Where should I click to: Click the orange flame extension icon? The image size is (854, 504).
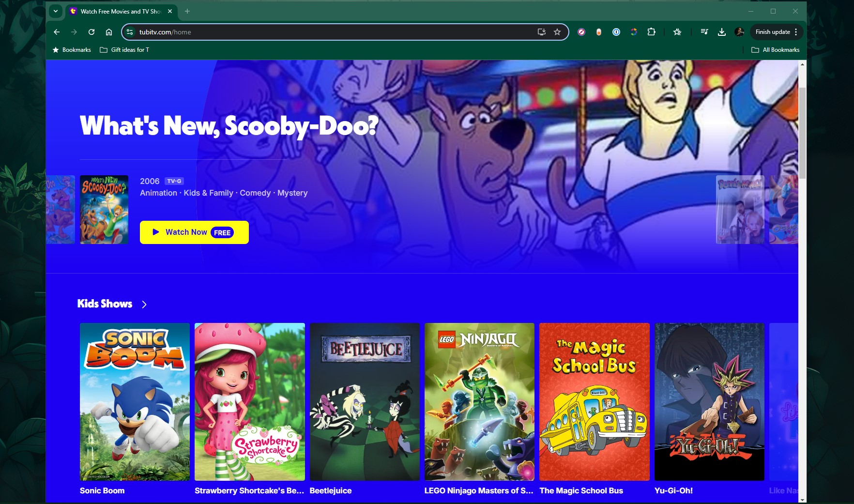(x=599, y=32)
